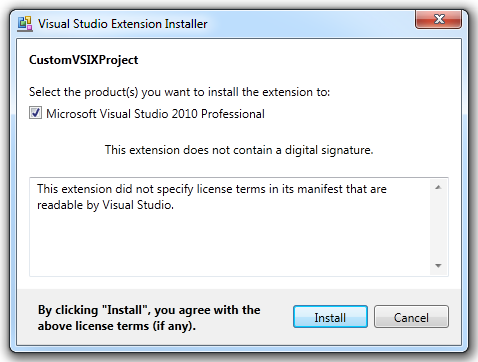Screen dimensions: 478x362
Task: Click the 'By clicking Install' agreement text
Action: pos(149,310)
